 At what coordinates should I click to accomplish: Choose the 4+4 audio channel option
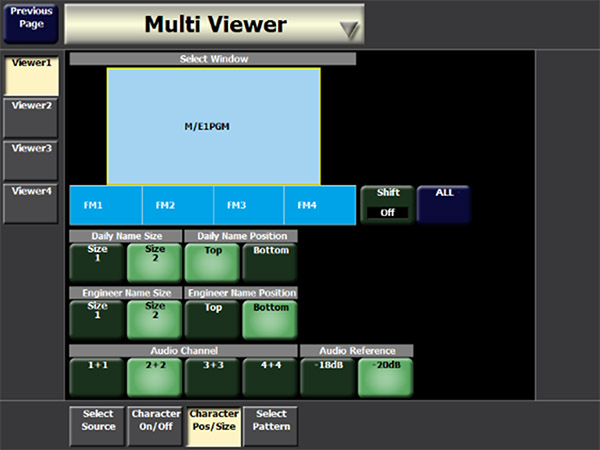click(x=270, y=377)
